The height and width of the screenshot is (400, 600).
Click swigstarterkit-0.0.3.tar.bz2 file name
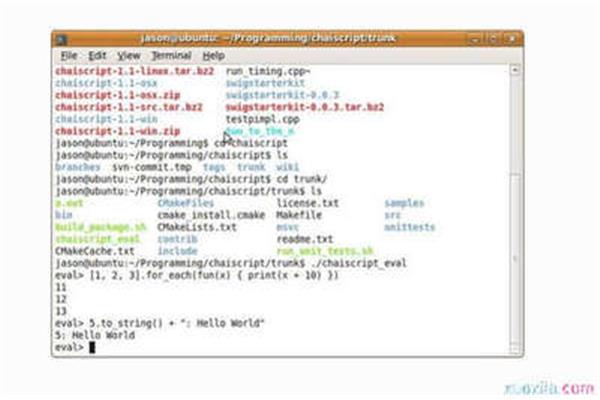(305, 107)
